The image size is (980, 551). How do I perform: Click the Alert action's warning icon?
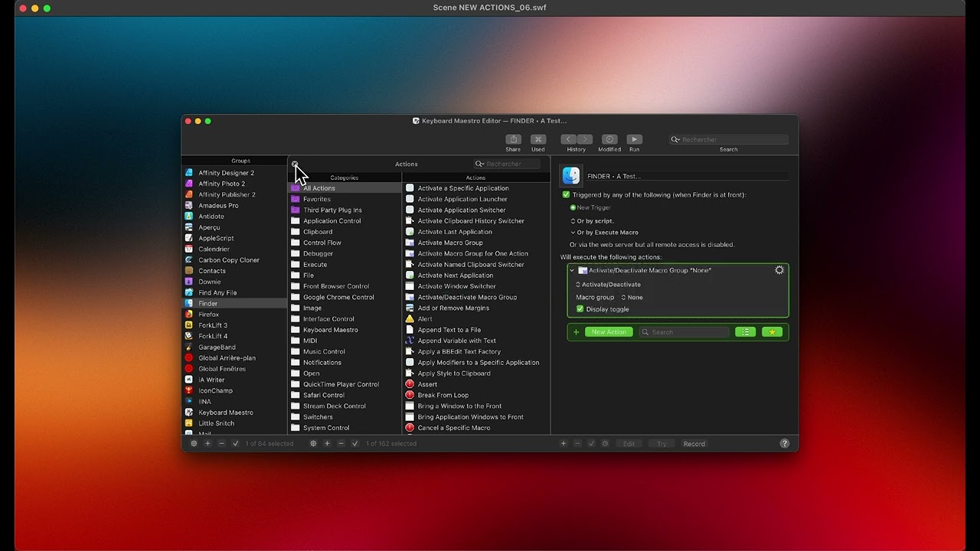coord(410,319)
